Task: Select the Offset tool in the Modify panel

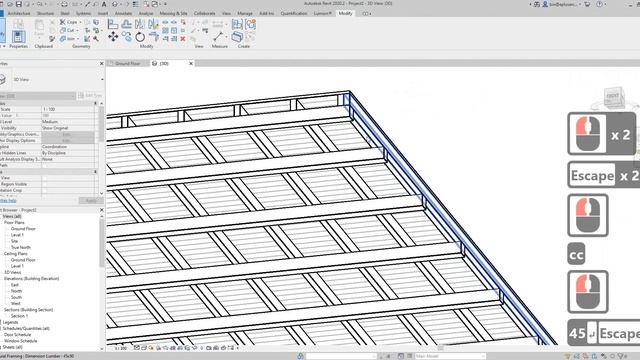Action: tap(127, 24)
